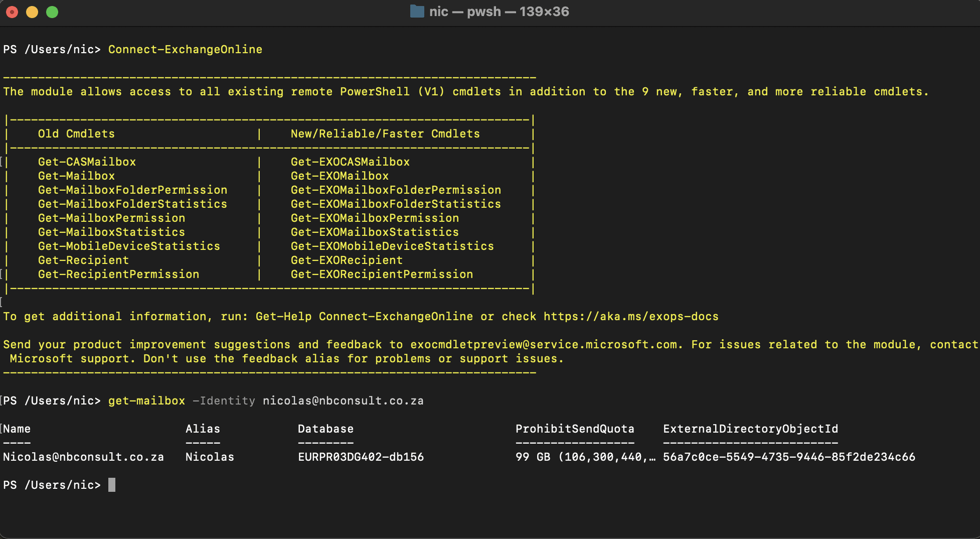Select the ExternalDirectoryObjectId GUID value
This screenshot has width=980, height=539.
pyautogui.click(x=789, y=457)
